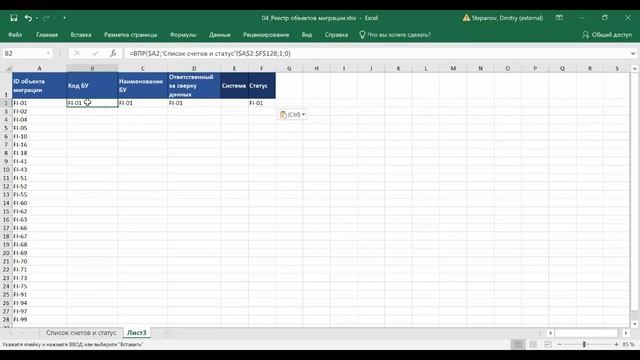Open the undo history dropdown arrow
Screen dimensions: 640x360
coord(37,18)
